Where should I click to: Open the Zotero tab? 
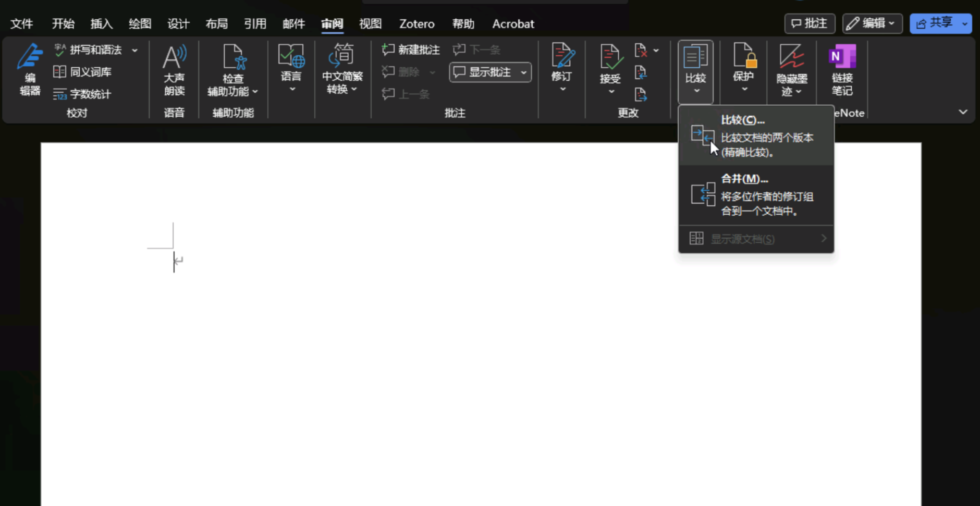coord(416,24)
